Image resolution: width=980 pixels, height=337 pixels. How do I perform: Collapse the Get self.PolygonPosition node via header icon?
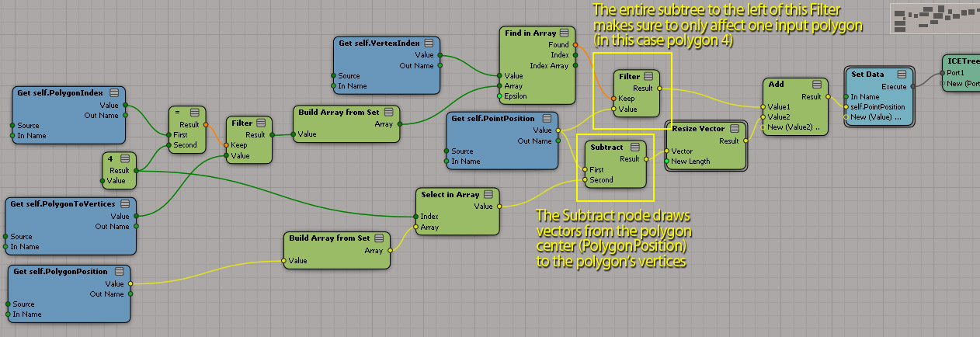(119, 272)
